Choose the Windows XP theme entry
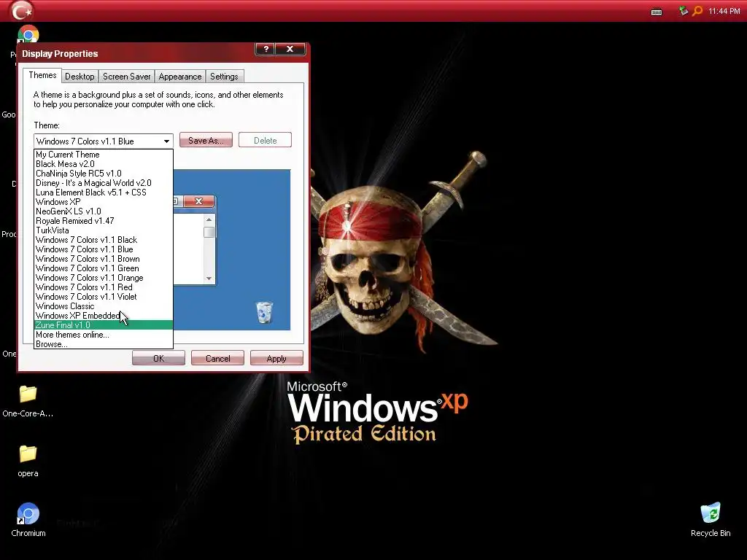 pos(104,202)
